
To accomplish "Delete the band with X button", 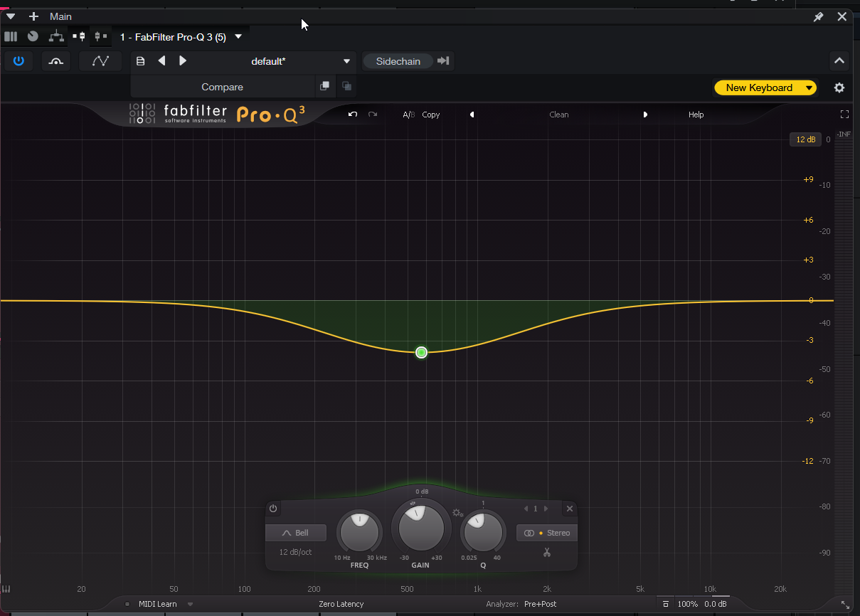I will [569, 509].
